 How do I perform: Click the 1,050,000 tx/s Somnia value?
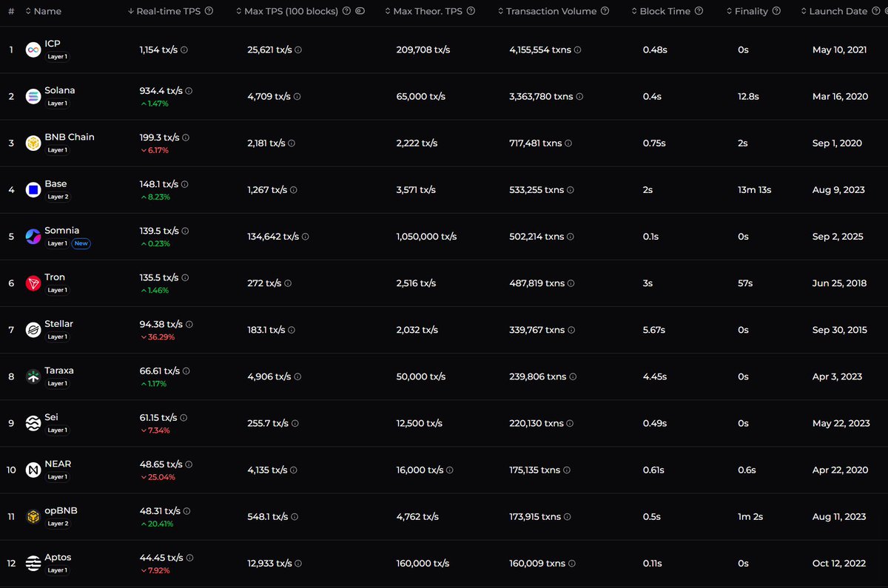tap(426, 237)
